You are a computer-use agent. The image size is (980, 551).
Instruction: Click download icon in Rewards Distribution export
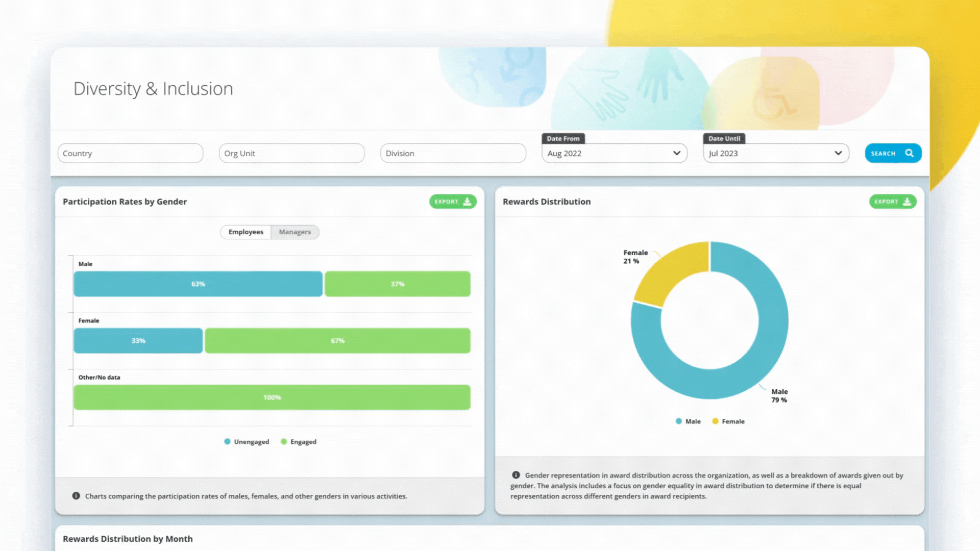click(906, 202)
